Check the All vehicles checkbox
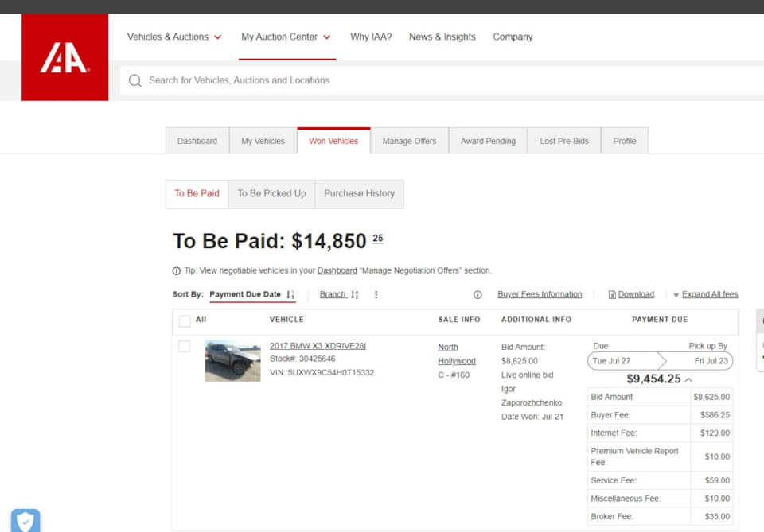The width and height of the screenshot is (764, 532). click(x=185, y=321)
